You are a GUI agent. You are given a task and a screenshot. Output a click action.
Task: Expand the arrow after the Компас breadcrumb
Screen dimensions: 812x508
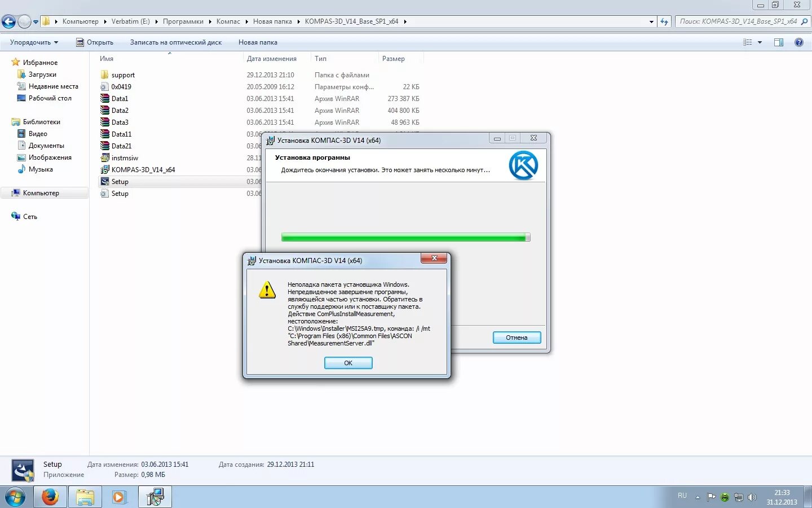point(246,21)
